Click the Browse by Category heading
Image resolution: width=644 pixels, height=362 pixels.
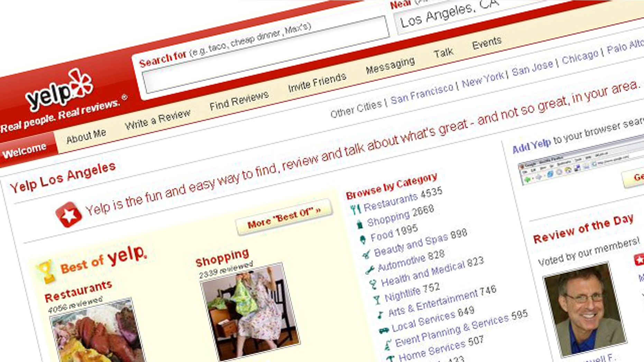[x=392, y=186]
